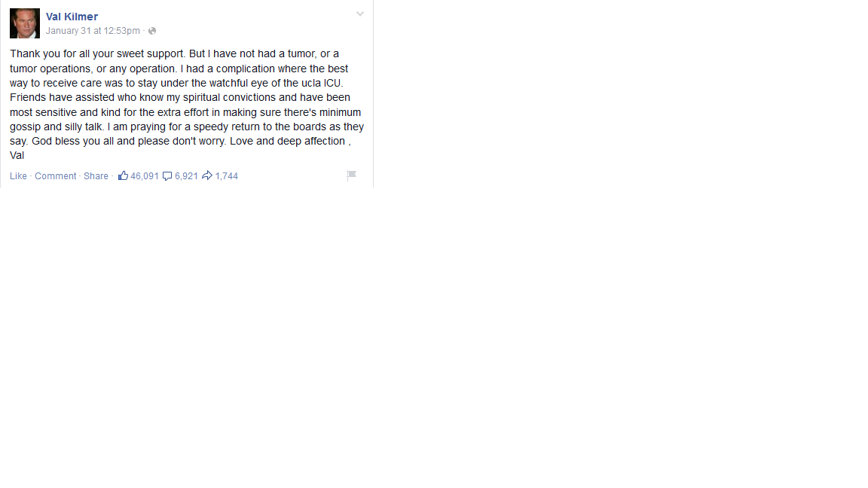Screen dimensions: 868x488
Task: Open the January 31 at 12:53pm timestamp
Action: 93,31
